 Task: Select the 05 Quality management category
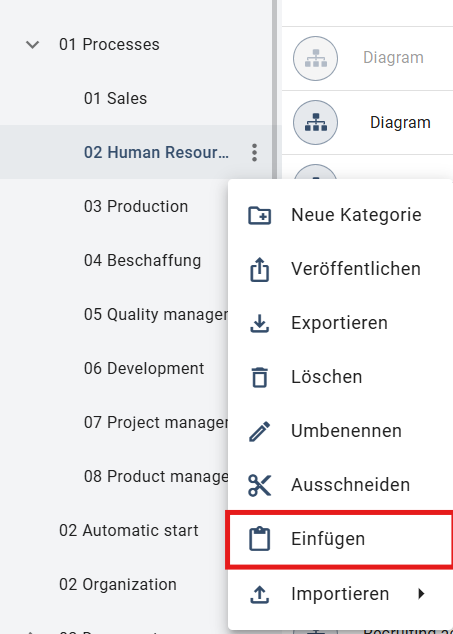(156, 314)
